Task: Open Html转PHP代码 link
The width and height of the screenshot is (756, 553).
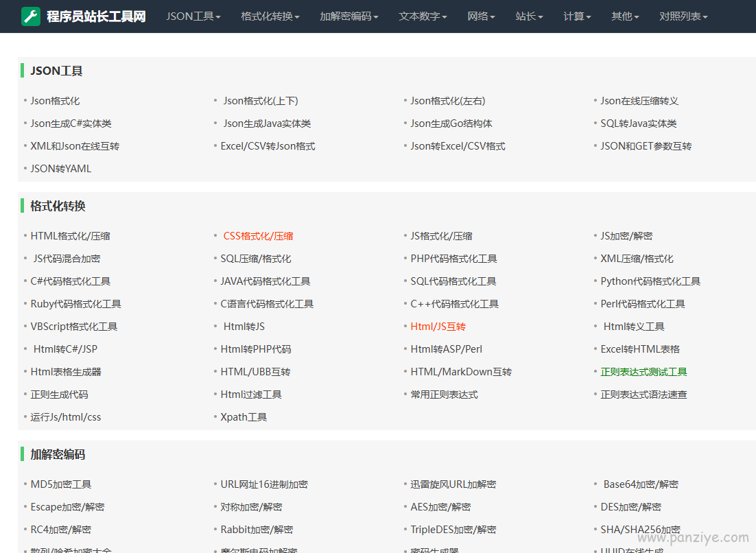Action: coord(255,349)
